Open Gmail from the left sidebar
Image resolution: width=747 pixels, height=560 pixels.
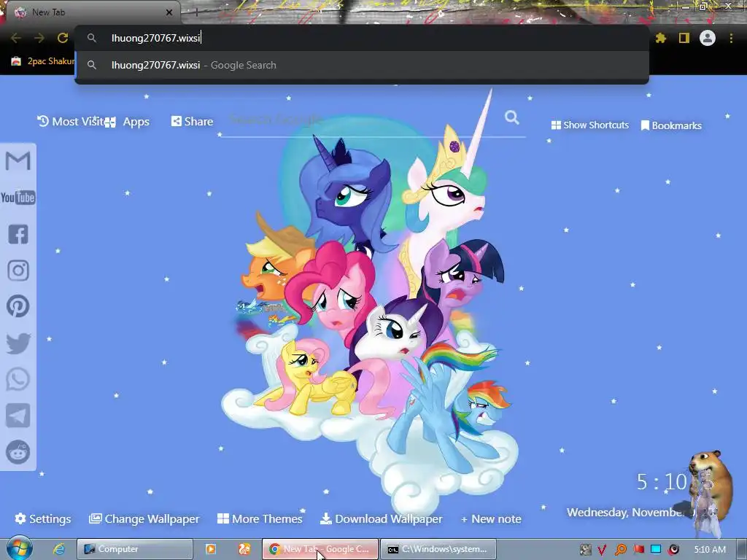click(x=18, y=161)
